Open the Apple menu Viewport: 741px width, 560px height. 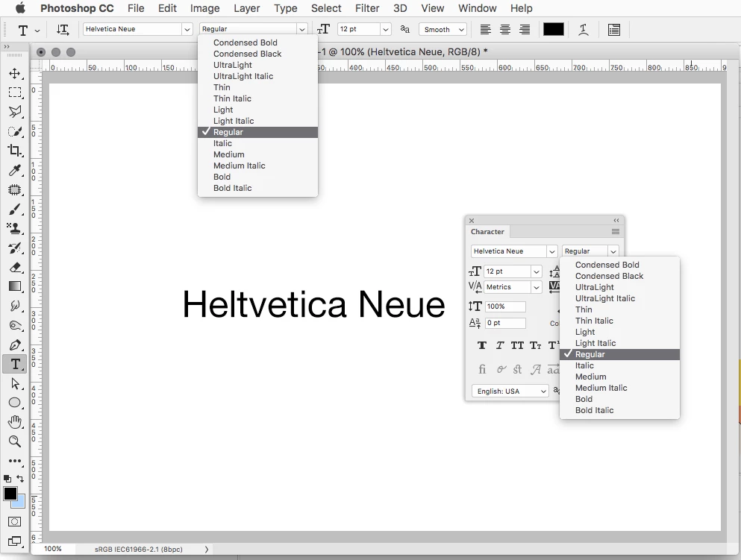pyautogui.click(x=20, y=8)
